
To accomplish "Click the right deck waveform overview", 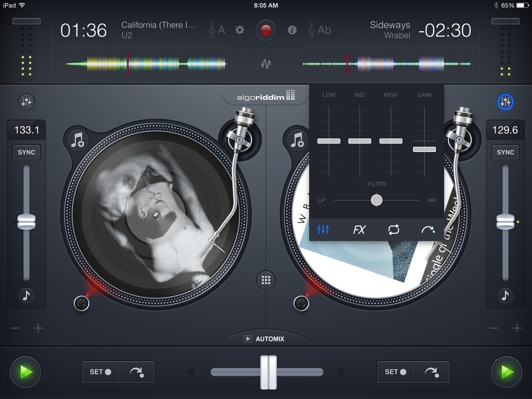I will click(387, 64).
